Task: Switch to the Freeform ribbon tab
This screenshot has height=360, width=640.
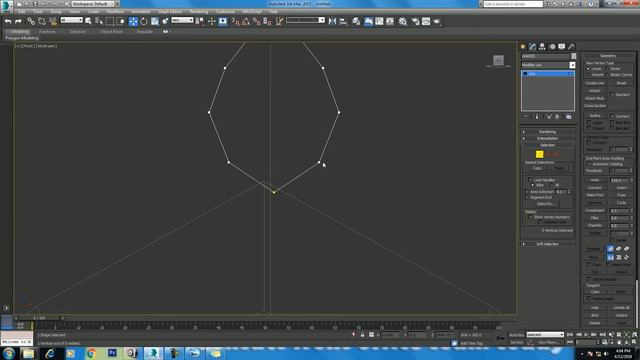Action: tap(47, 31)
